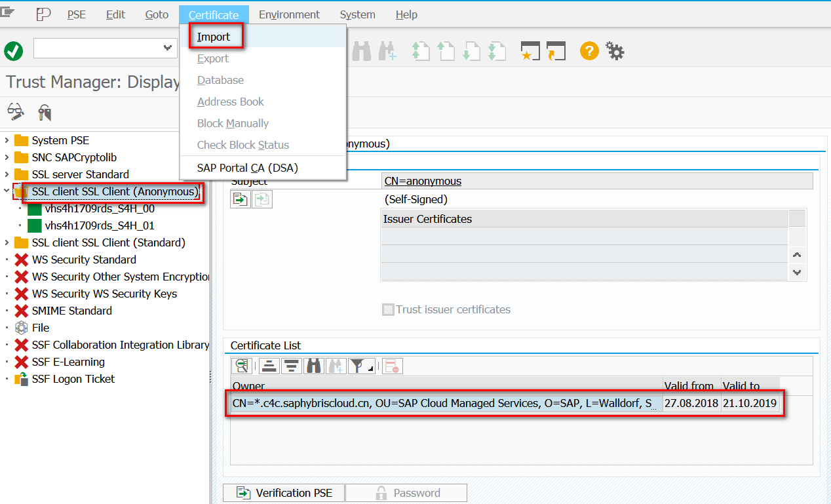
Task: Click Find binoculars in Certificate List toolbar
Action: [x=314, y=366]
